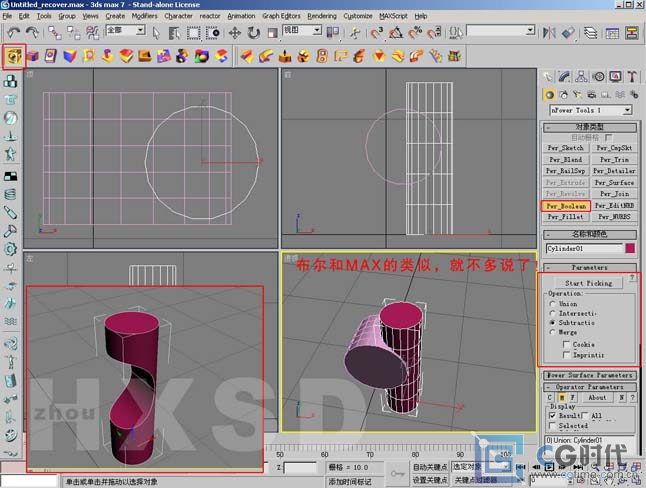This screenshot has width=646, height=488.
Task: Choose the Select Object arrow tool
Action: point(156,33)
